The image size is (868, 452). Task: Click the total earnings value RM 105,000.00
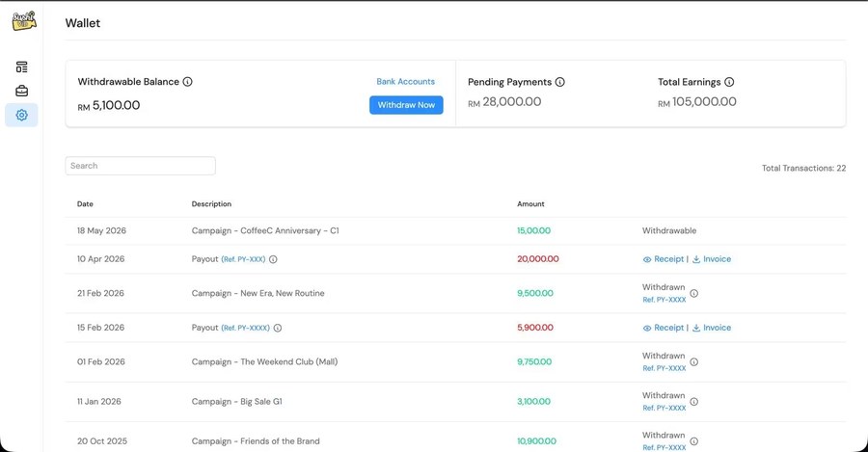tap(697, 102)
